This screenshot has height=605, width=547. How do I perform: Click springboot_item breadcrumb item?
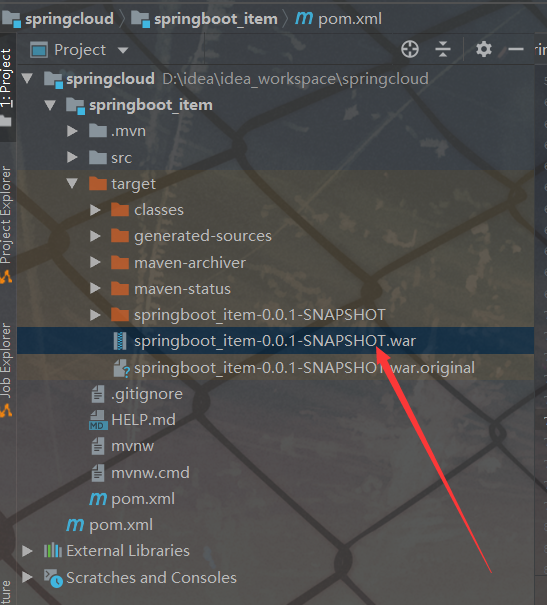click(x=216, y=19)
